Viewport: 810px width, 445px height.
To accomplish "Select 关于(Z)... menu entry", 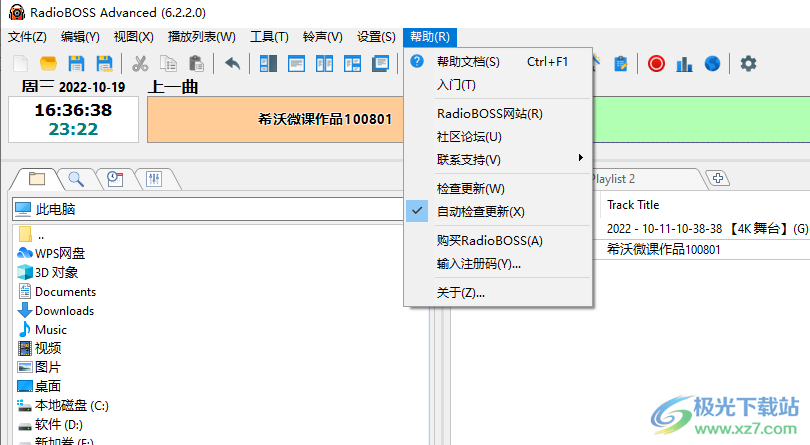I will tap(498, 293).
